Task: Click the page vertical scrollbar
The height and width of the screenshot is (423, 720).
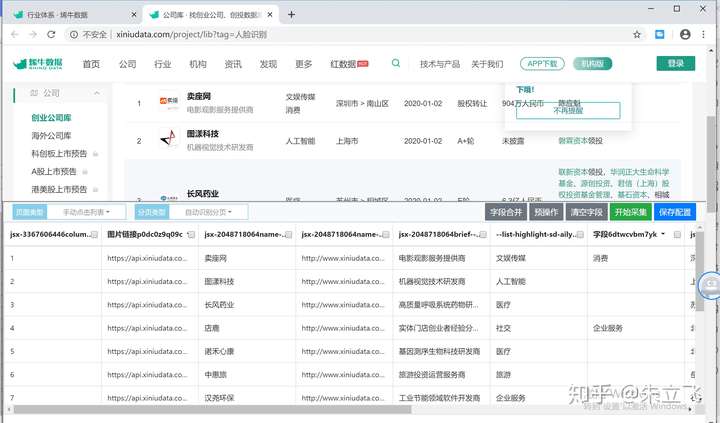Action: click(x=711, y=163)
